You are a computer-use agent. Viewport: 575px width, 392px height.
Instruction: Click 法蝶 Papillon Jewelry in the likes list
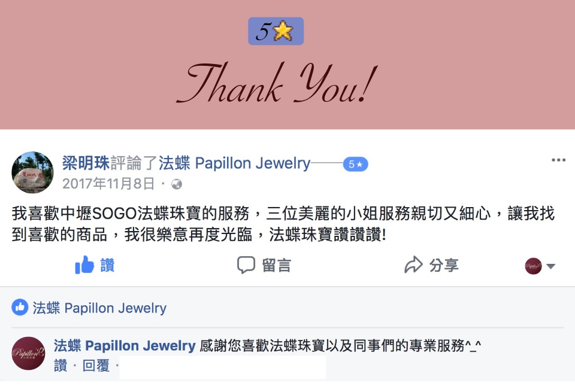pos(99,308)
